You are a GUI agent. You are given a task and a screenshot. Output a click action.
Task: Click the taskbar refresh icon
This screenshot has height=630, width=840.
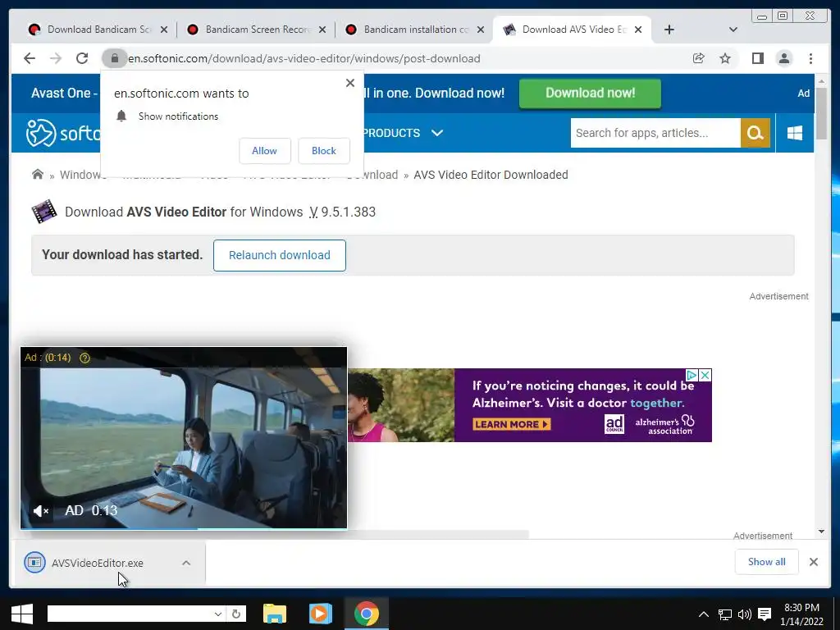click(236, 614)
